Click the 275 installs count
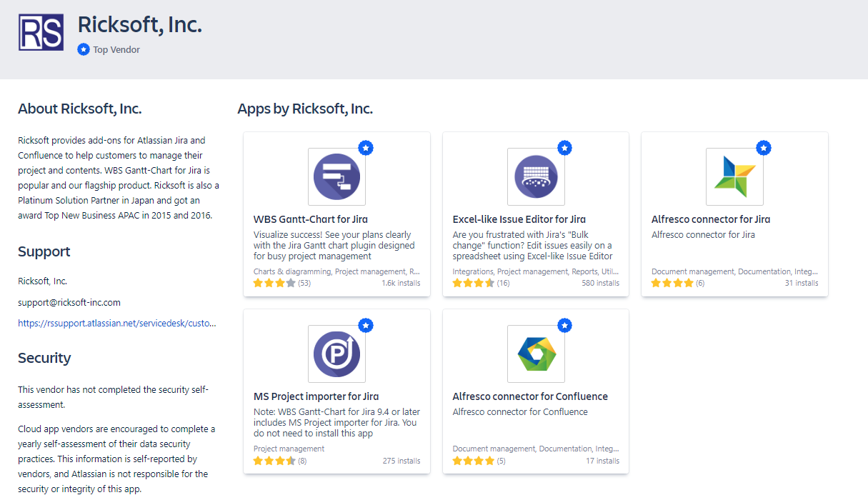The height and width of the screenshot is (500, 868). [x=401, y=461]
